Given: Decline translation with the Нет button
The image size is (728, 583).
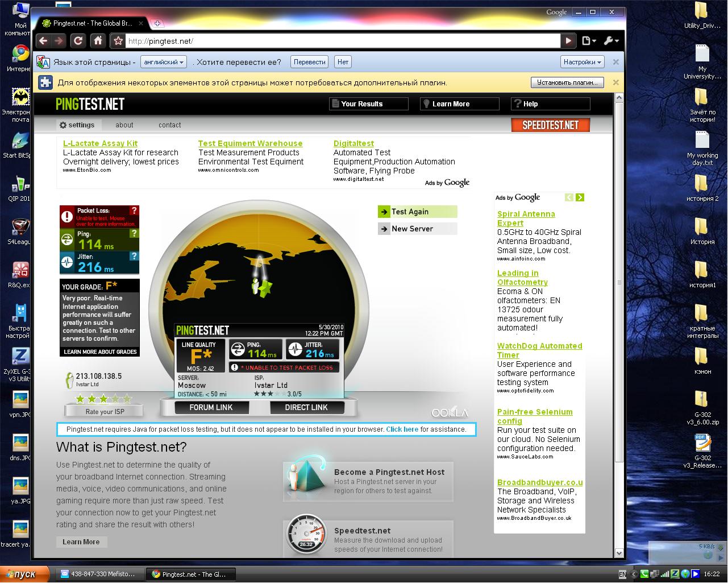Looking at the screenshot, I should coord(343,62).
